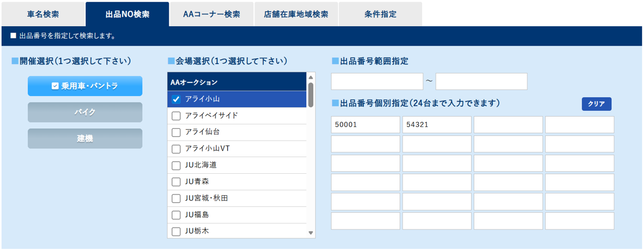Tick the アライ小山VT checkbox
This screenshot has width=644, height=252.
point(176,149)
